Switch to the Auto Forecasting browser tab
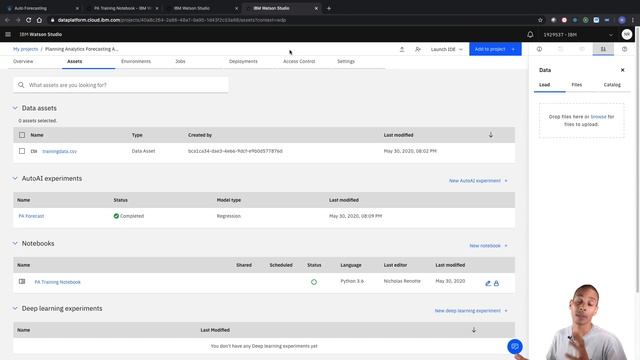This screenshot has height=360, width=640. (x=43, y=8)
